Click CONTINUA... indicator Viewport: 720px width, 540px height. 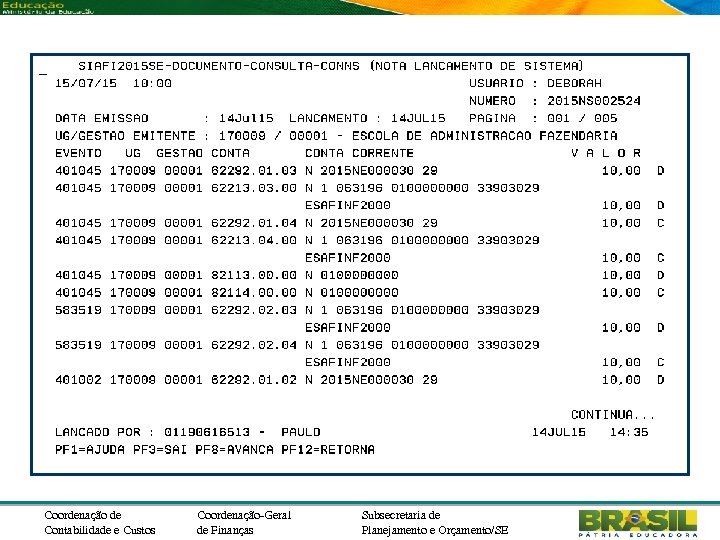pyautogui.click(x=613, y=415)
